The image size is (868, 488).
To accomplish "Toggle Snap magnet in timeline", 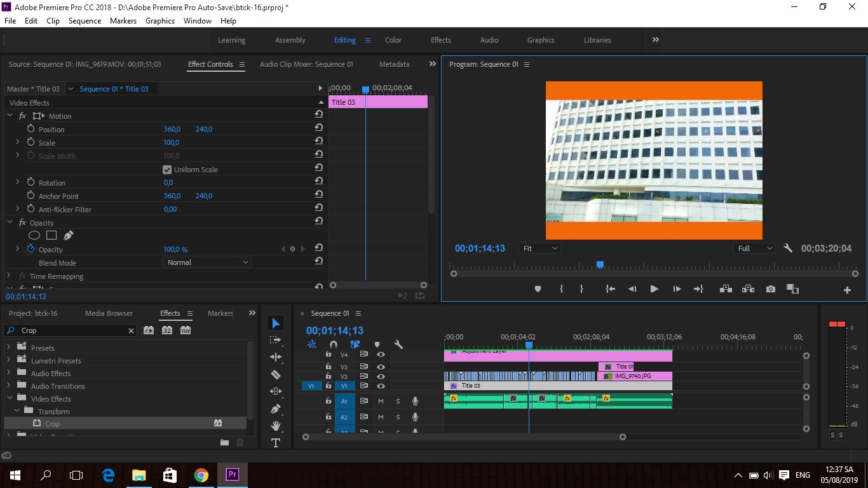I will point(334,344).
